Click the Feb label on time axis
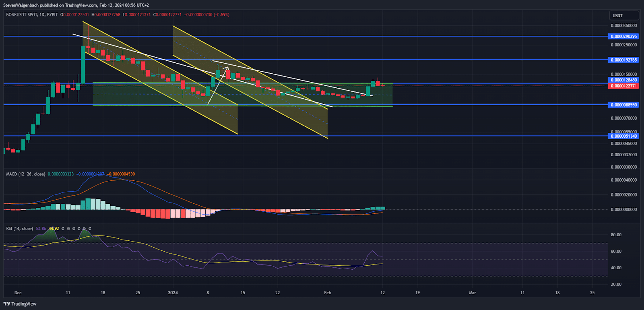 pyautogui.click(x=328, y=293)
